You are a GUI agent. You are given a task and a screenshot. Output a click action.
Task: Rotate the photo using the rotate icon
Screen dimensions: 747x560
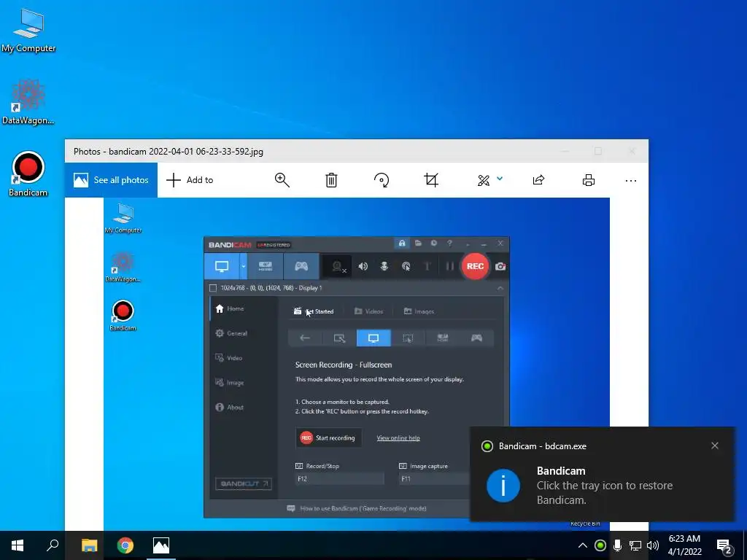[382, 180]
